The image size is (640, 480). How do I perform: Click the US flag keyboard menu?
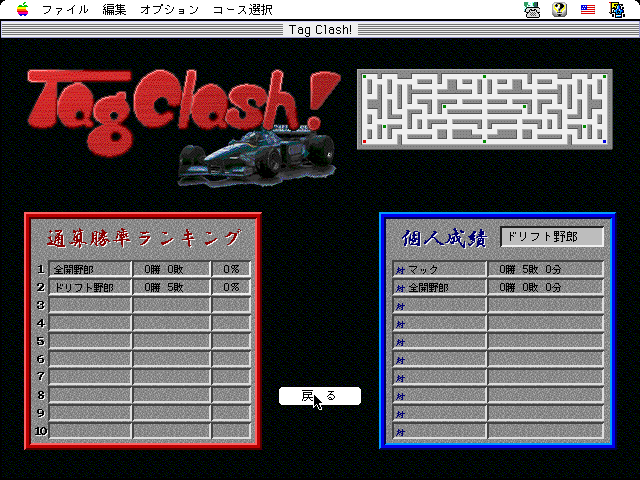(x=588, y=9)
